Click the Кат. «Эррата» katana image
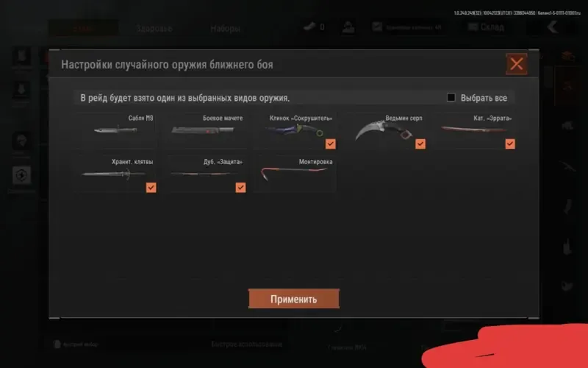Viewport: 588px width, 368px height. (x=474, y=130)
